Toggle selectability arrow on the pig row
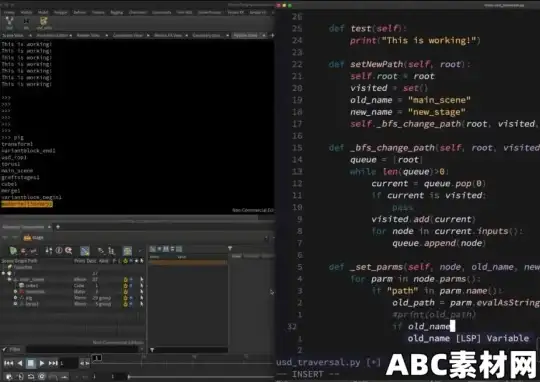This screenshot has height=382, width=540. (x=142, y=298)
